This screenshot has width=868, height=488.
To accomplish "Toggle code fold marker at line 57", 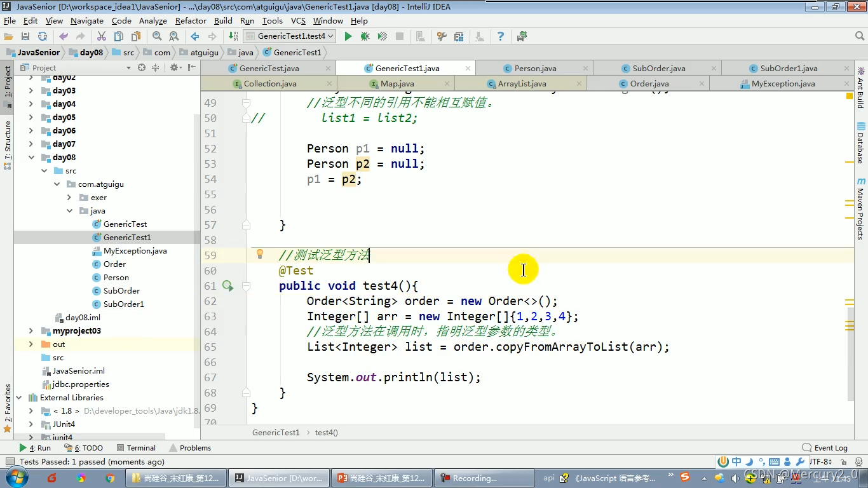I will (x=246, y=225).
